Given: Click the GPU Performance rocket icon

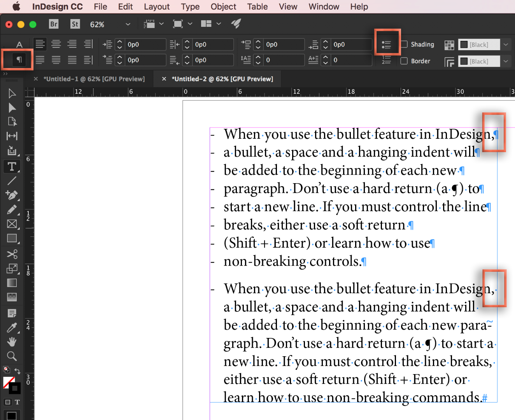Looking at the screenshot, I should tap(236, 24).
